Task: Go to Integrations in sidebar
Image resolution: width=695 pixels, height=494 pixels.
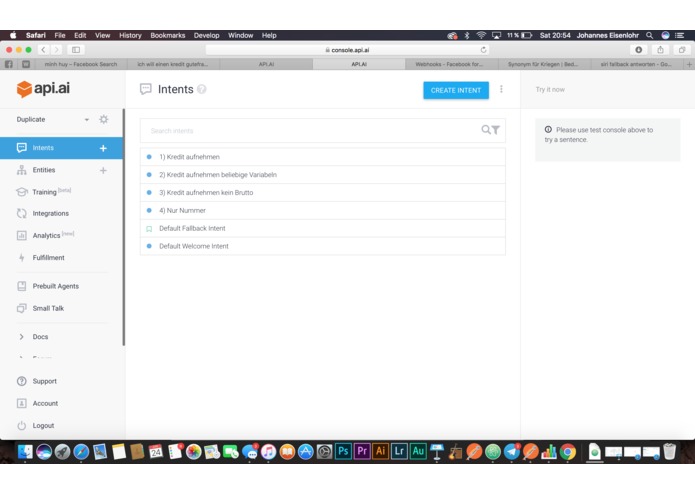Action: [51, 213]
